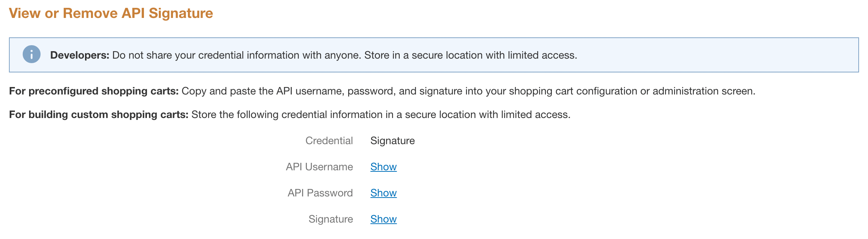The height and width of the screenshot is (239, 868).
Task: Click the Signature row label
Action: pos(331,219)
